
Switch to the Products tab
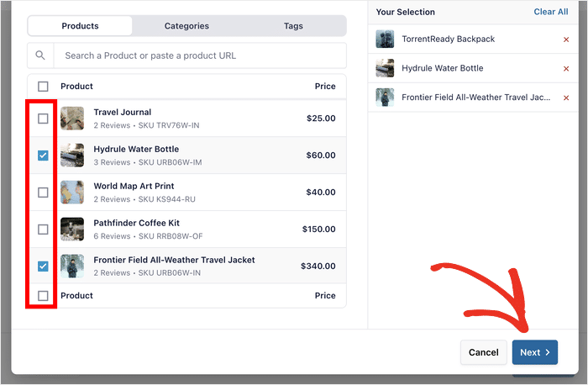[80, 26]
